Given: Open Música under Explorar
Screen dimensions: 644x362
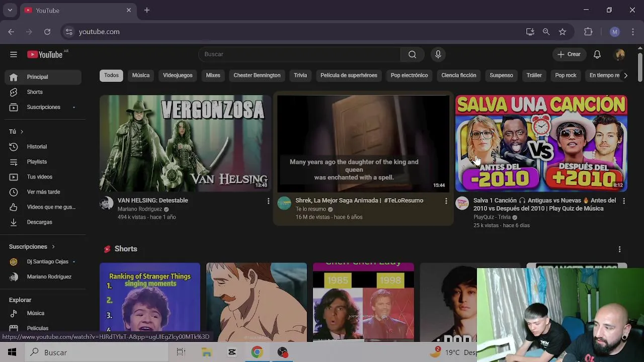Looking at the screenshot, I should 43,313.
